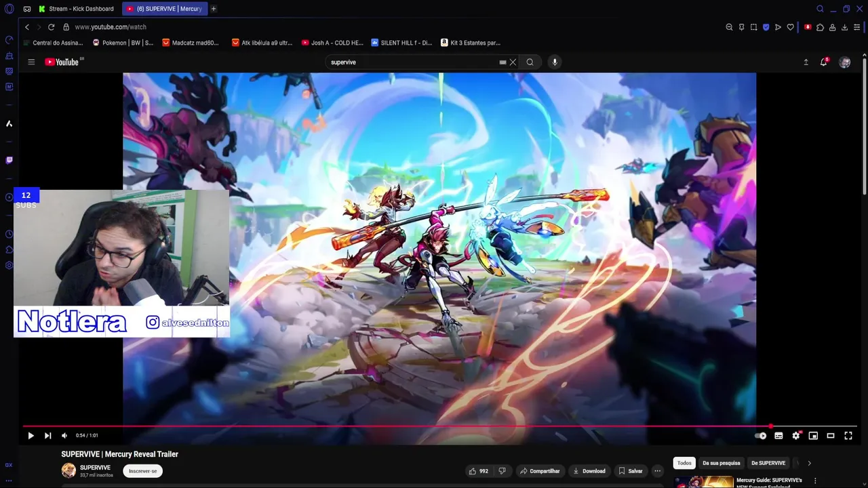The width and height of the screenshot is (868, 488).
Task: Enter fullscreen video mode
Action: [x=848, y=436]
